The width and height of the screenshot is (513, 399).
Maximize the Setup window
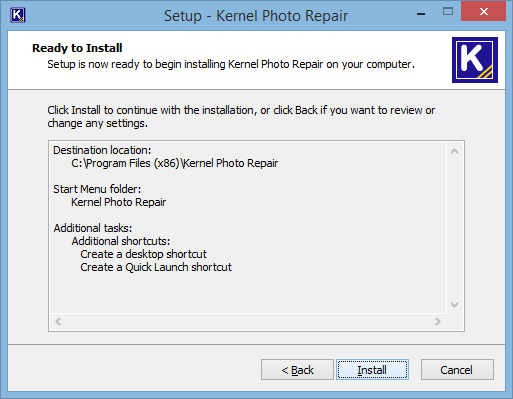pyautogui.click(x=448, y=12)
